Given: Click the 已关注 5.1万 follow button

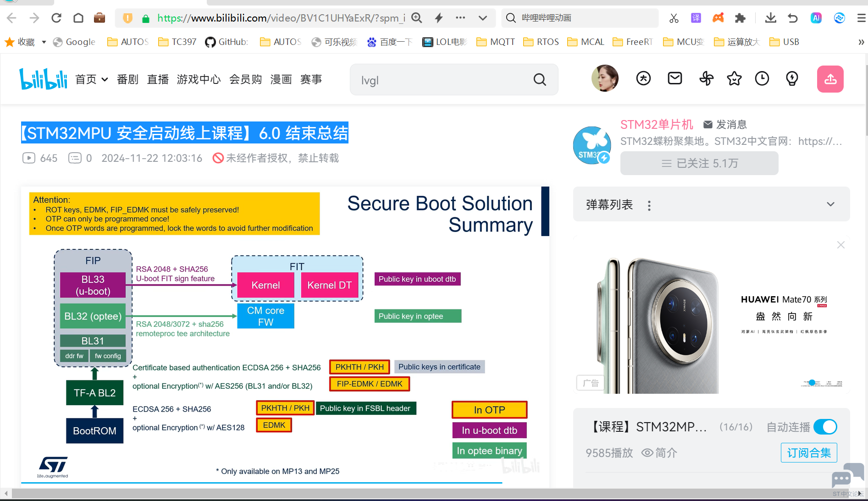Looking at the screenshot, I should coord(699,163).
